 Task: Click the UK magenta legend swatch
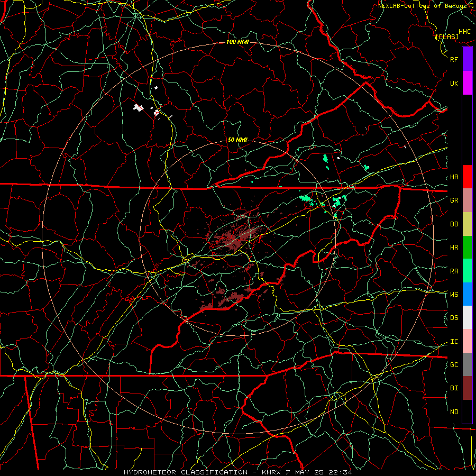pos(467,83)
